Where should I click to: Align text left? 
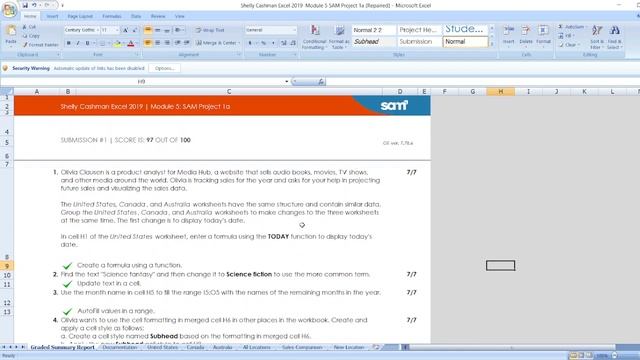click(x=148, y=43)
